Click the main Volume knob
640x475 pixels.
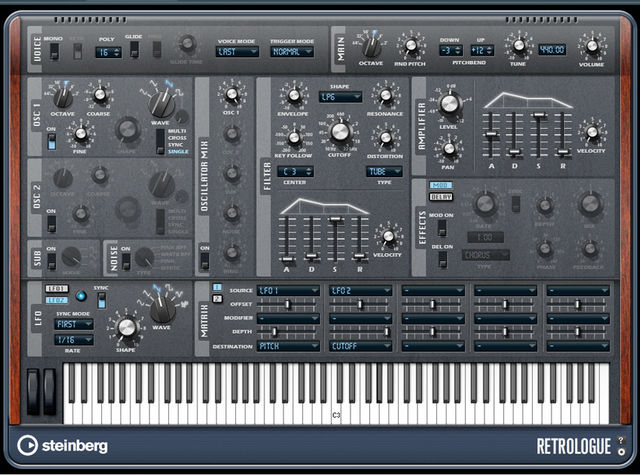[x=592, y=46]
